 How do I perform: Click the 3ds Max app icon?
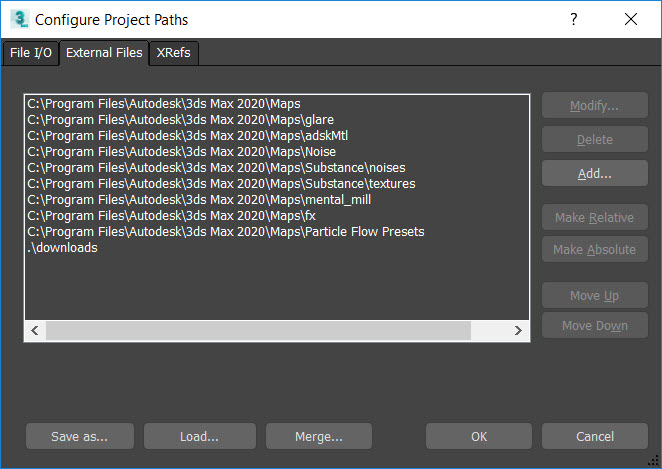click(x=17, y=19)
